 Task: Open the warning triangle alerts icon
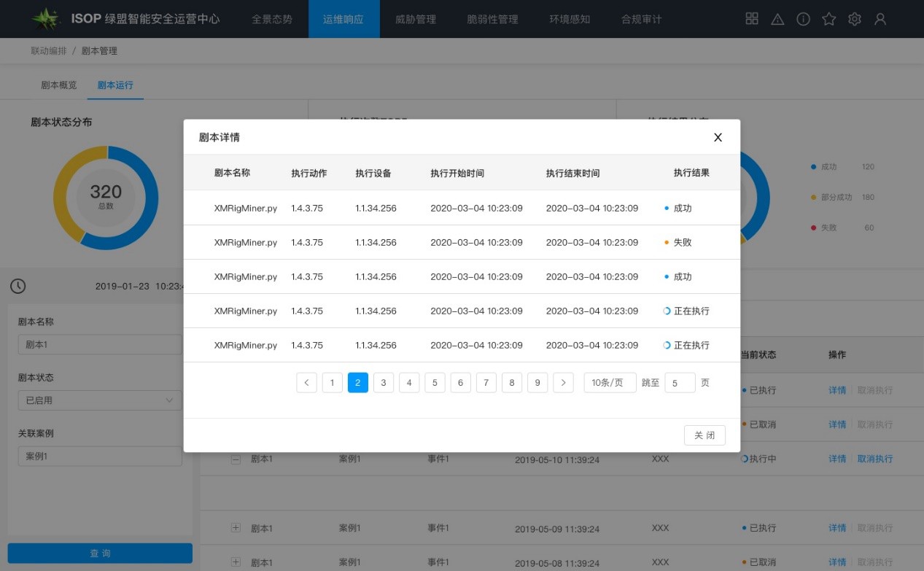(x=777, y=19)
